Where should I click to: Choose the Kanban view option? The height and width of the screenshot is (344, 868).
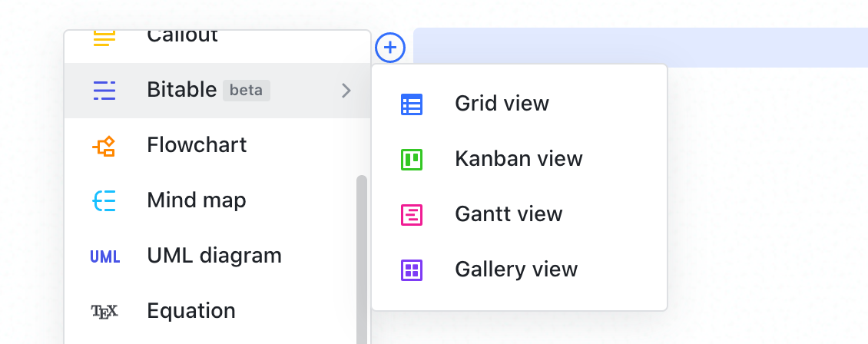tap(518, 159)
